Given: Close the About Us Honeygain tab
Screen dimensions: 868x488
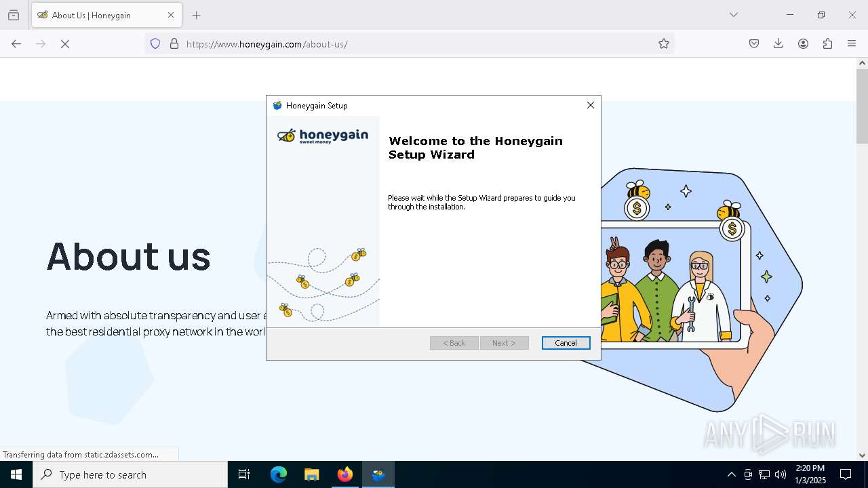Looking at the screenshot, I should (x=171, y=15).
